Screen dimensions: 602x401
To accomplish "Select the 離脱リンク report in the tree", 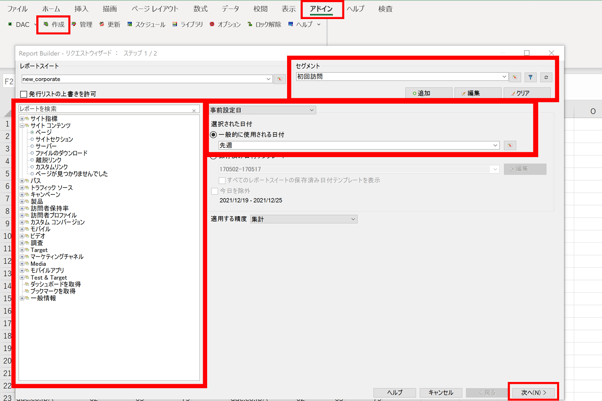I will [x=48, y=160].
